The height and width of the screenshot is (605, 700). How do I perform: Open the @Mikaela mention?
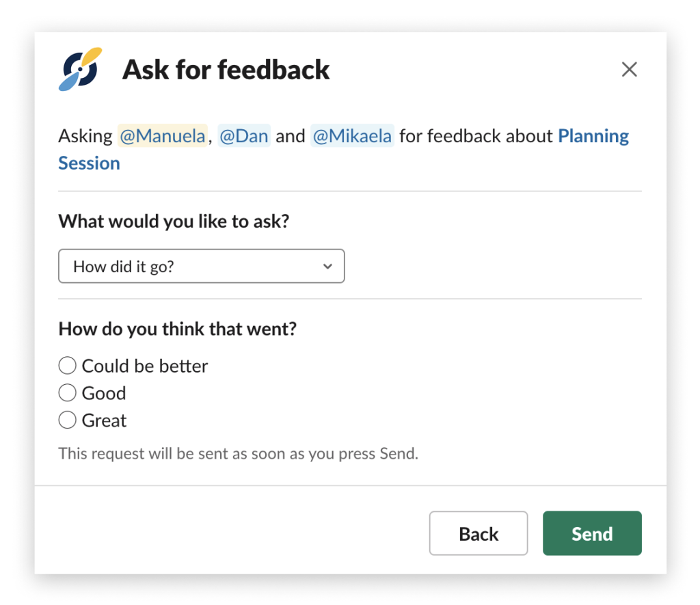[x=352, y=136]
